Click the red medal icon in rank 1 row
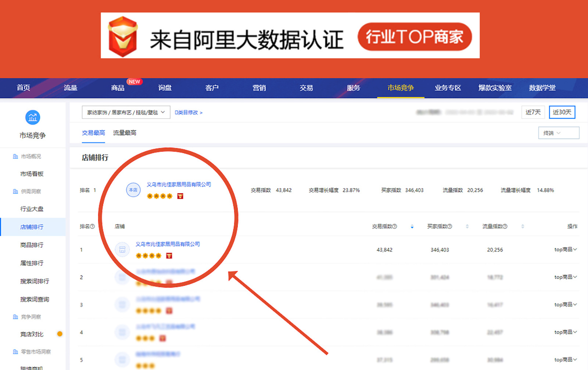Image resolution: width=588 pixels, height=370 pixels. pyautogui.click(x=169, y=256)
